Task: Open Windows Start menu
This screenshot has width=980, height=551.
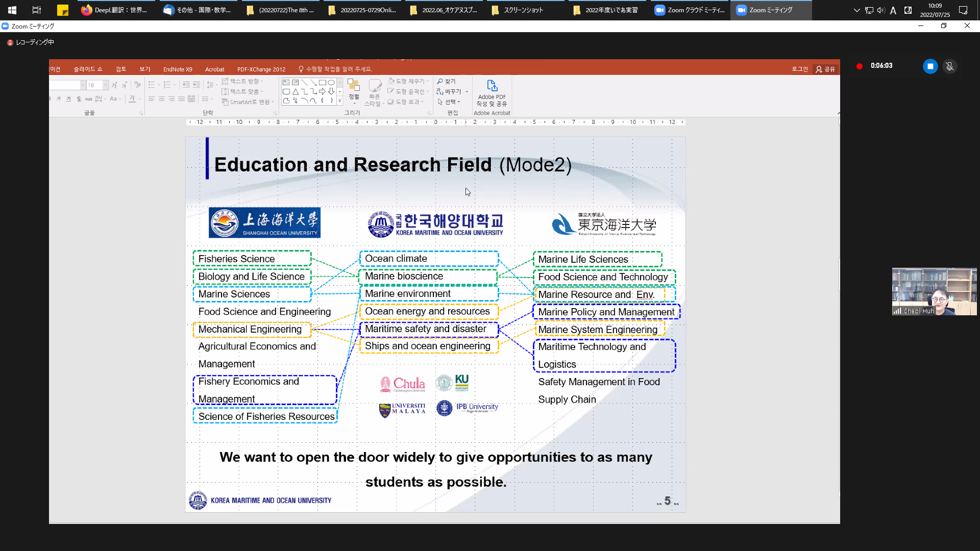Action: click(12, 10)
